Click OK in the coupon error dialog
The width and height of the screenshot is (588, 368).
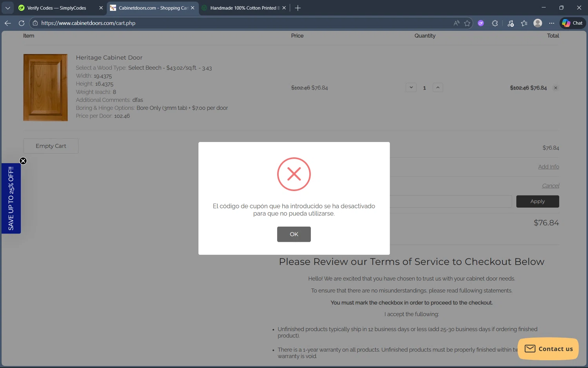pyautogui.click(x=294, y=234)
